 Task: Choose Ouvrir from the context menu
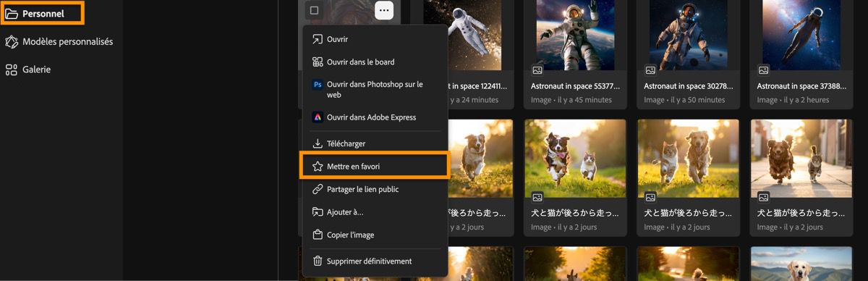coord(375,39)
